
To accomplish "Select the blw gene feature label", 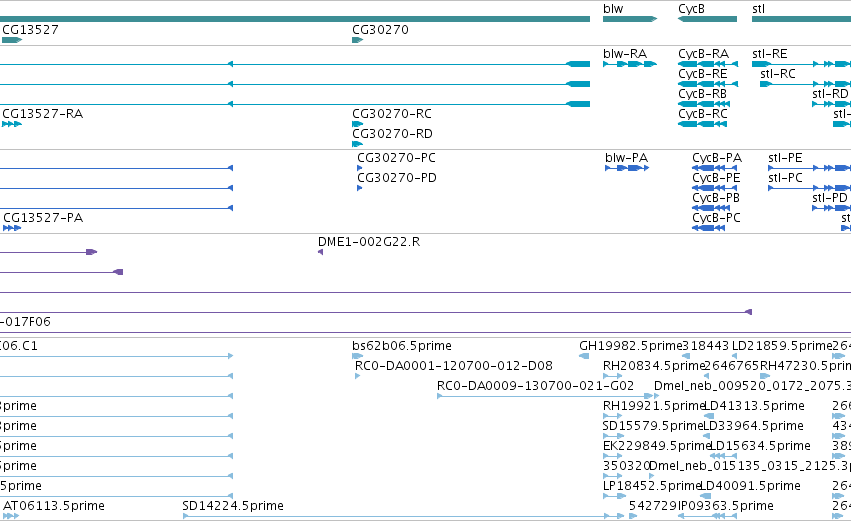I will pos(613,9).
